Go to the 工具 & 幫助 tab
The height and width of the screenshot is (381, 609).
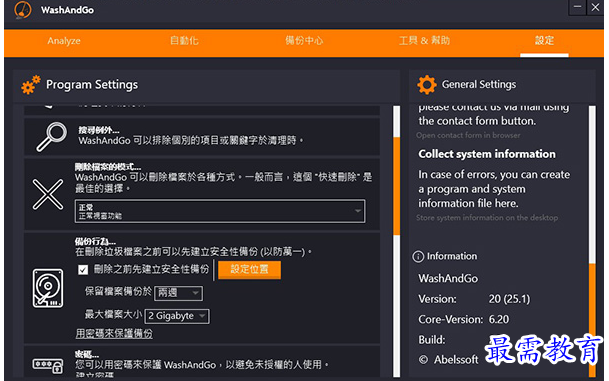[425, 40]
